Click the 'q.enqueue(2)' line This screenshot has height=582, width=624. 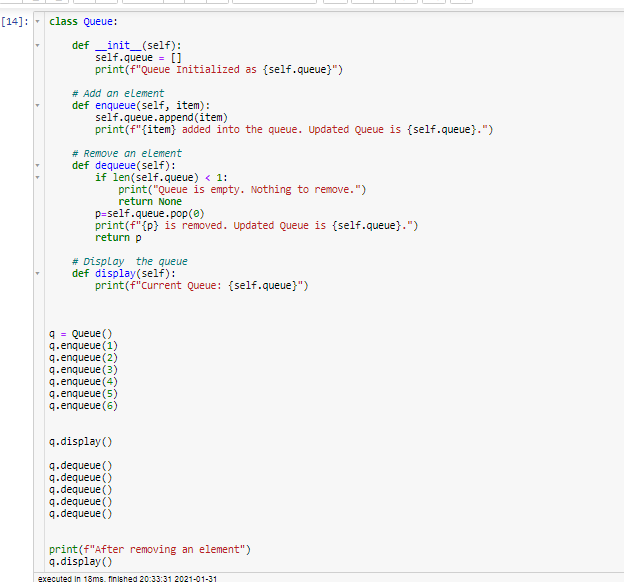pyautogui.click(x=84, y=357)
